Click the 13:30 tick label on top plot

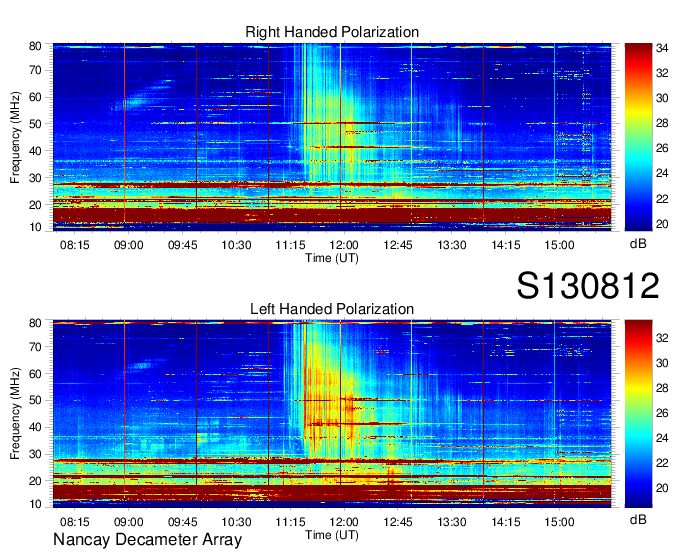click(x=452, y=245)
